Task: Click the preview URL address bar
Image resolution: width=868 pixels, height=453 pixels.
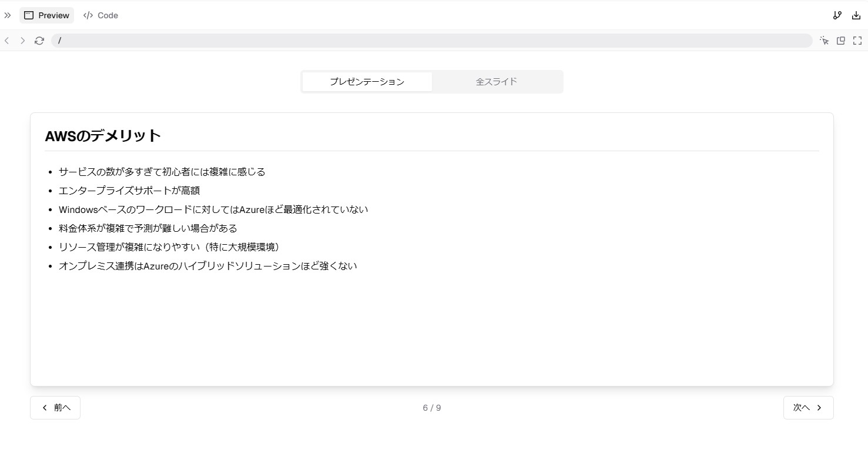Action: pos(431,41)
